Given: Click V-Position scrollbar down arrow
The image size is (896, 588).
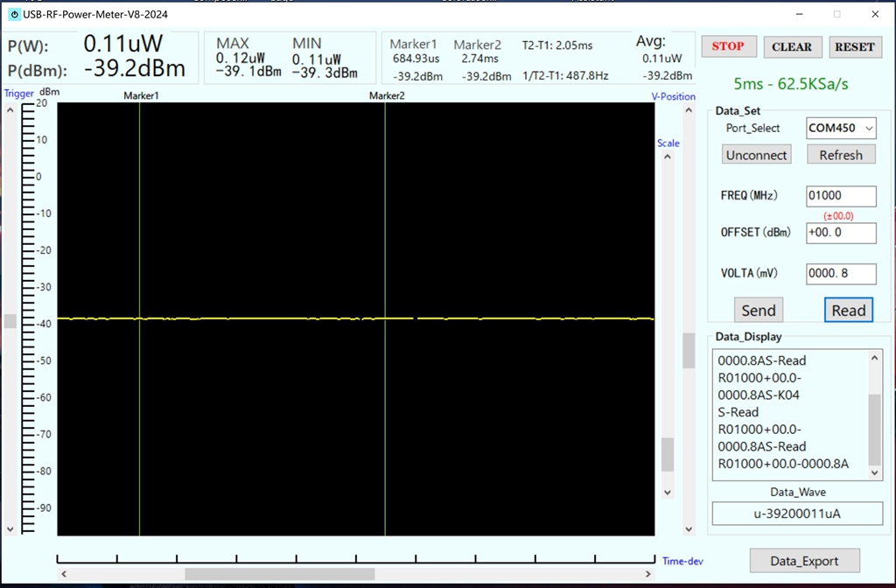Looking at the screenshot, I should (689, 529).
